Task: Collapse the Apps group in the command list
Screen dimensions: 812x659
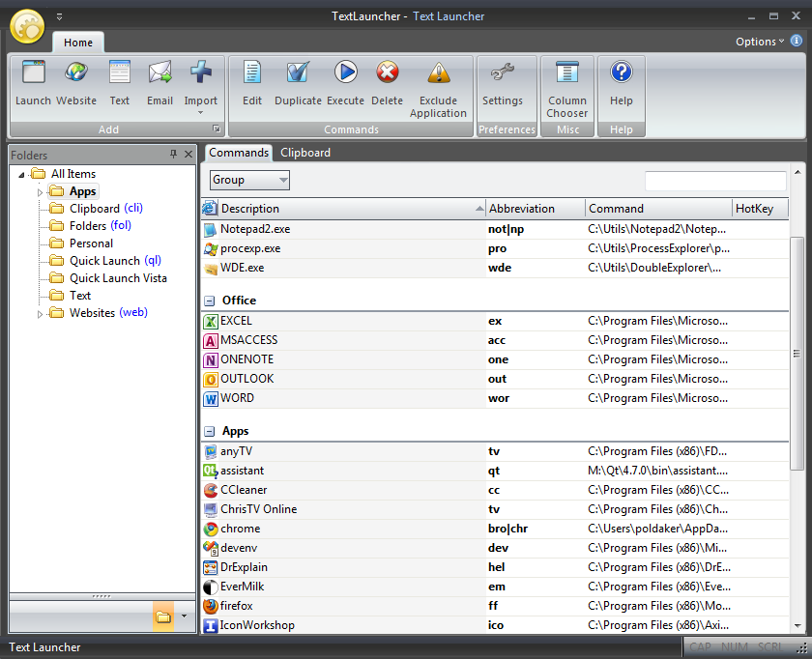Action: click(x=209, y=431)
